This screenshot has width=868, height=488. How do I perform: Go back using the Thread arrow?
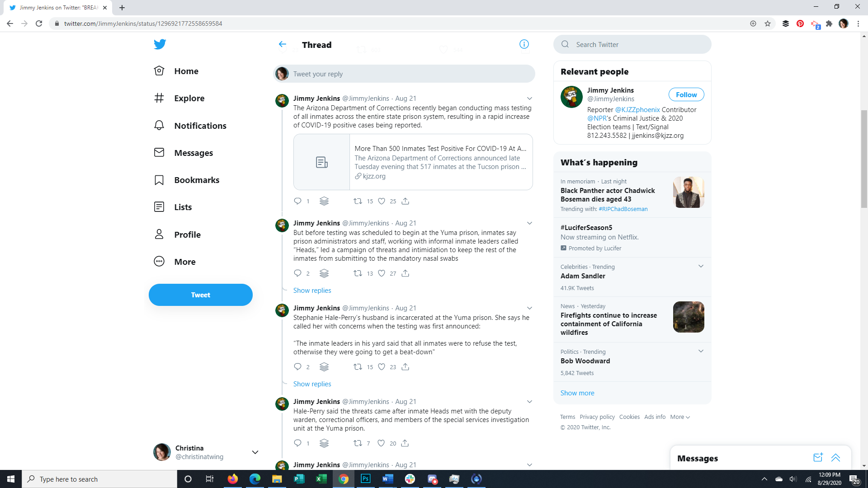[x=283, y=44]
